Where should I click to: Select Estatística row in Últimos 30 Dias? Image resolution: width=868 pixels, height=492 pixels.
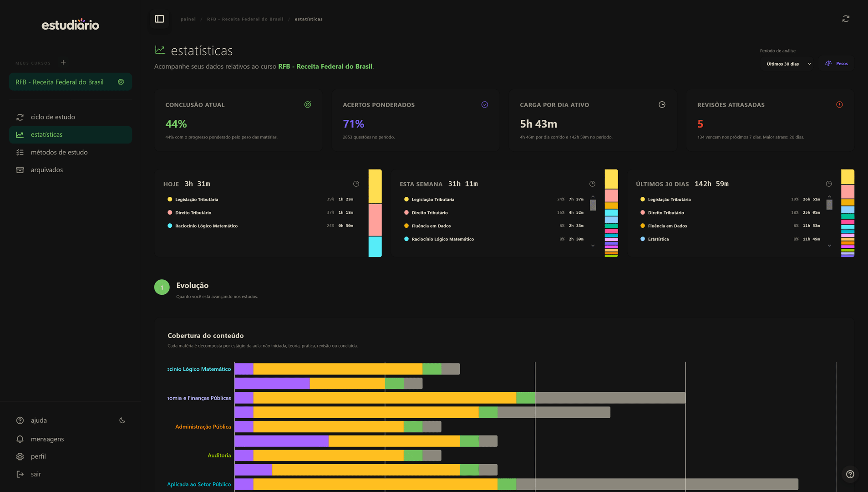tap(731, 239)
